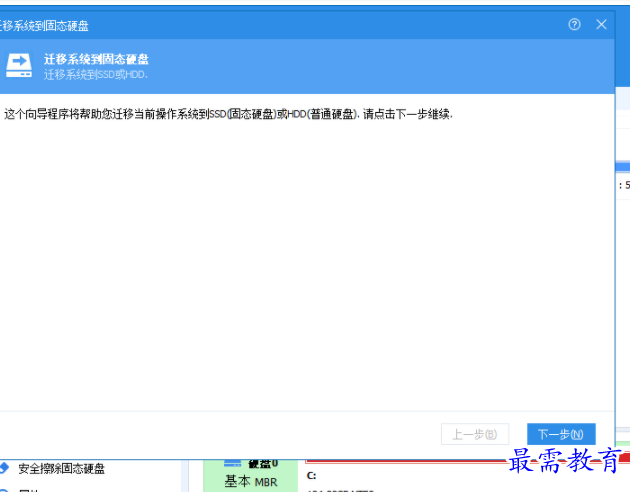Click the Next step button 下一步(N)
The image size is (630, 492).
[561, 434]
